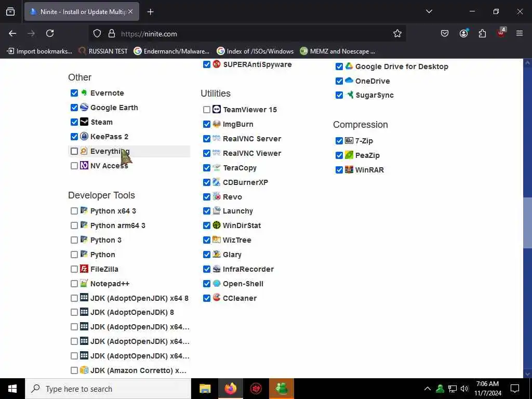
Task: Click the Revo uninstaller icon
Action: coord(217,196)
